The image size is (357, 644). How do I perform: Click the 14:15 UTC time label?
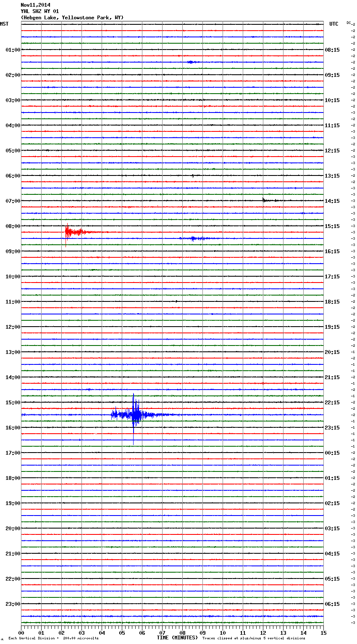coord(332,201)
